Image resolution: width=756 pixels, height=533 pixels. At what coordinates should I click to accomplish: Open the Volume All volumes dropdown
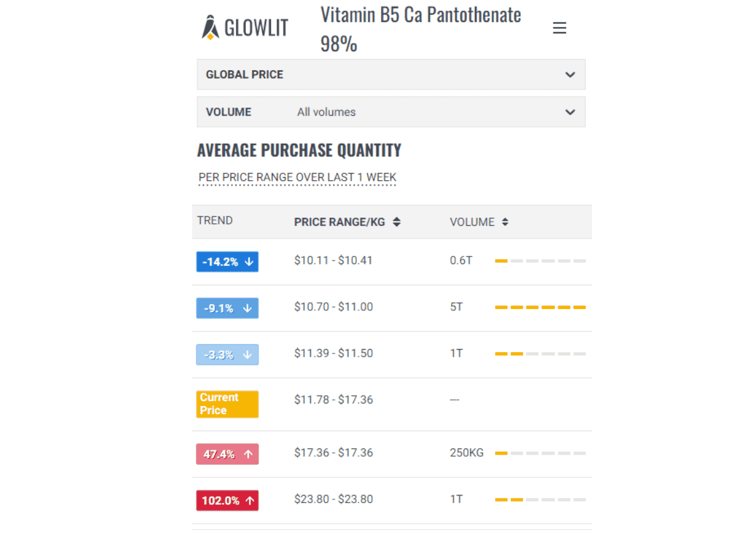click(x=391, y=112)
